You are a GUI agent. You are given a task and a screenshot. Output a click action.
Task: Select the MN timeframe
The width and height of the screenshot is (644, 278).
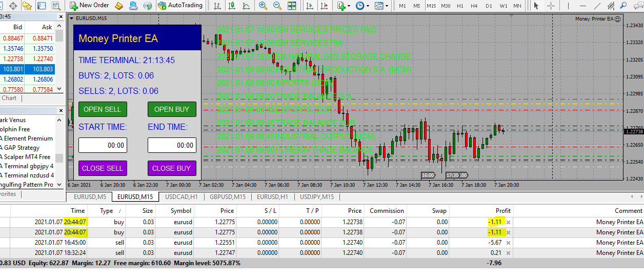click(x=517, y=6)
